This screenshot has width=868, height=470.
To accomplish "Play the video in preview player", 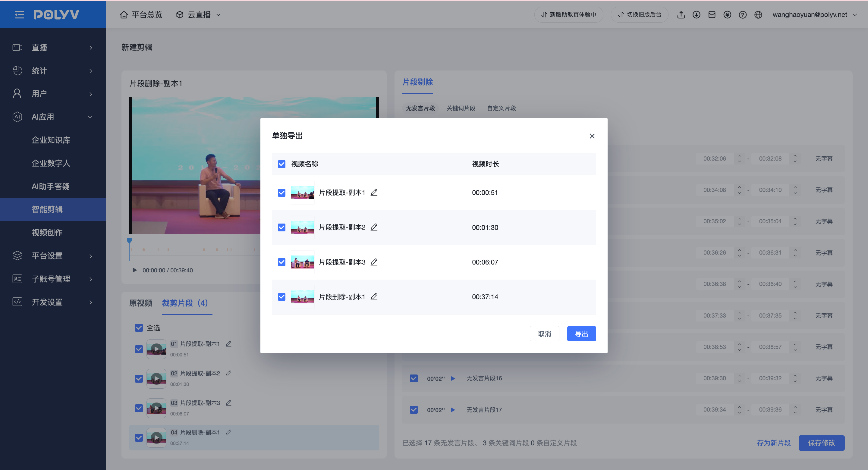I will point(135,270).
